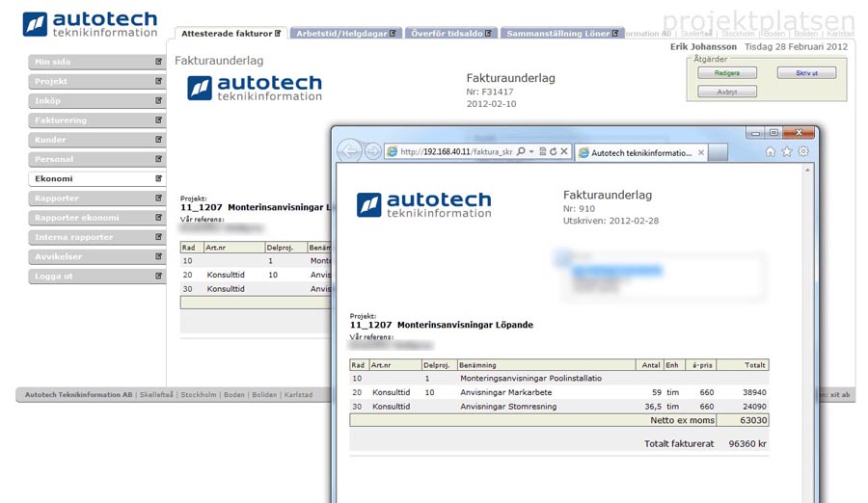Switch to Attesterade fakturor tab
The image size is (868, 503).
[231, 33]
